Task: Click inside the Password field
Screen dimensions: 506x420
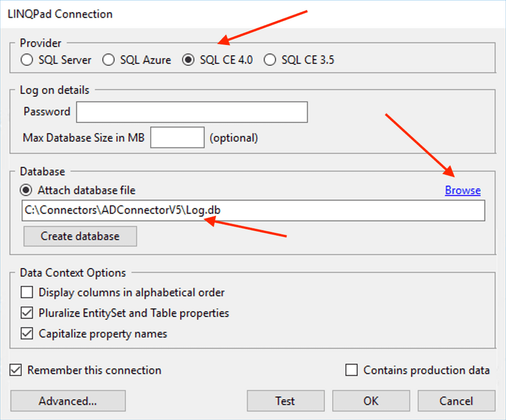Action: pos(192,112)
